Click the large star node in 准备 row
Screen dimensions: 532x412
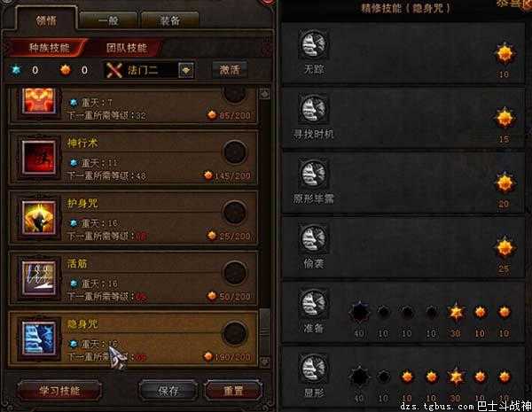(456, 312)
